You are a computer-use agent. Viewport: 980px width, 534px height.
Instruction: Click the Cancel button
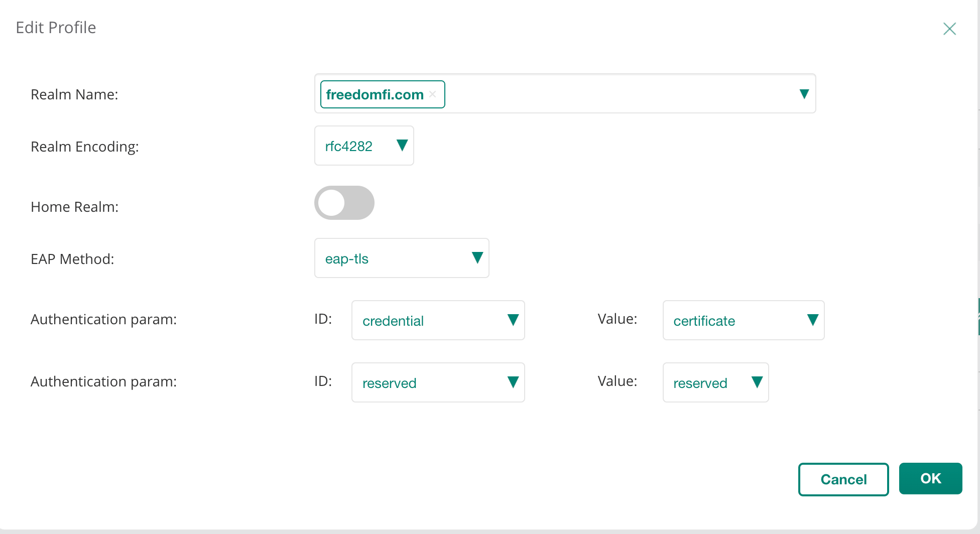click(x=843, y=479)
